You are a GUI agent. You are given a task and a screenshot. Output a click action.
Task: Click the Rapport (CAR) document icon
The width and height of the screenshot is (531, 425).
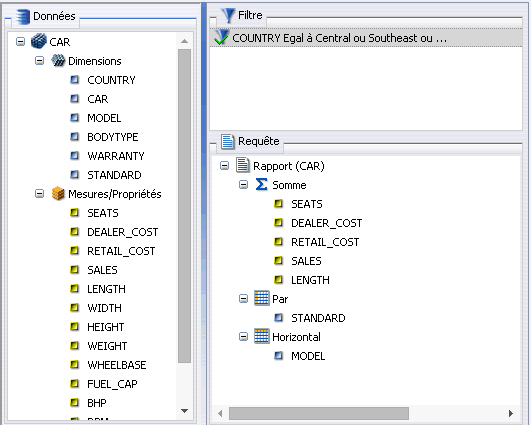point(243,165)
